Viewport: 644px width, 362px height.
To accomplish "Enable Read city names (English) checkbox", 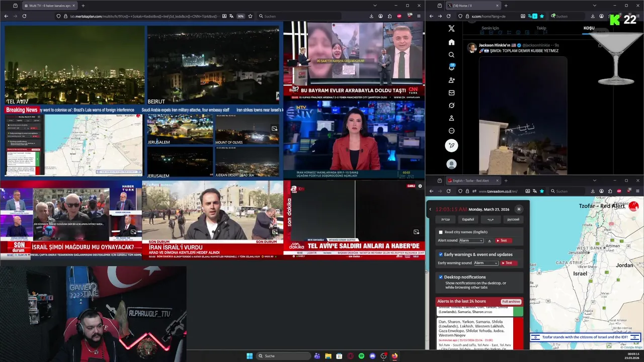I will tap(441, 232).
